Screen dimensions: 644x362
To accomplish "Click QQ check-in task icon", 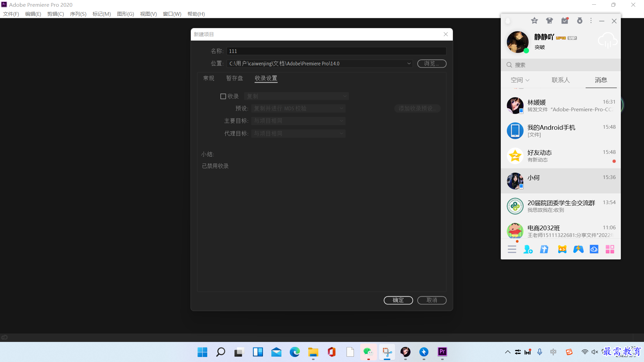I will coord(565,21).
